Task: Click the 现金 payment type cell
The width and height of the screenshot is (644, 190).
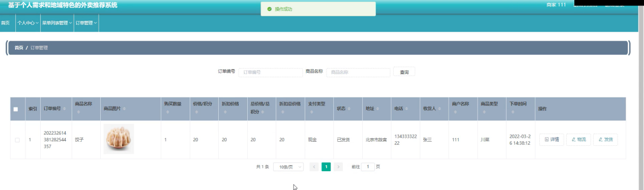Action: point(312,140)
